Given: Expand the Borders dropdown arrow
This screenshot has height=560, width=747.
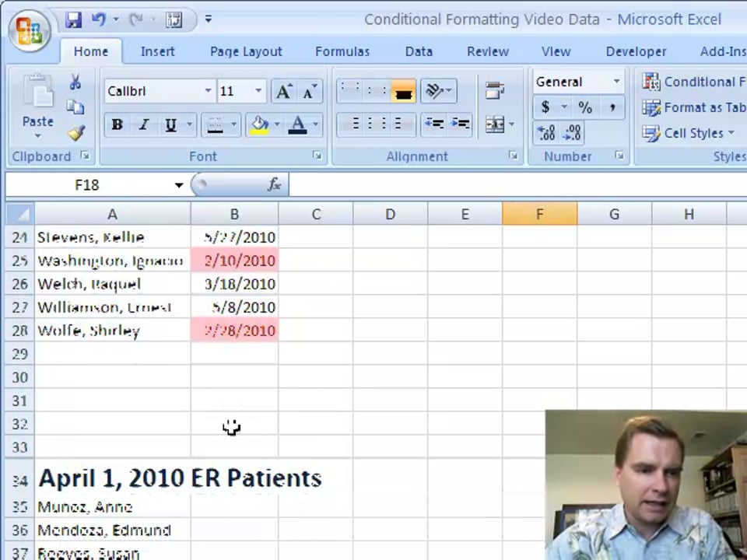Looking at the screenshot, I should click(234, 124).
